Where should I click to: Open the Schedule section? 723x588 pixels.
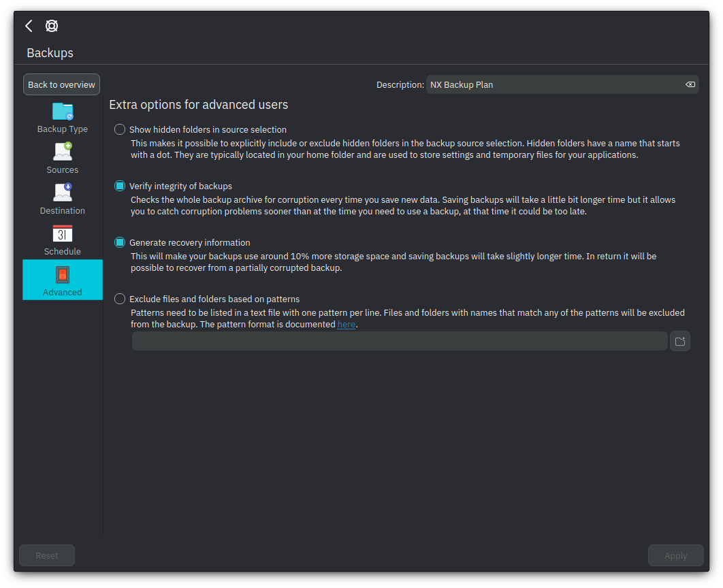point(63,240)
